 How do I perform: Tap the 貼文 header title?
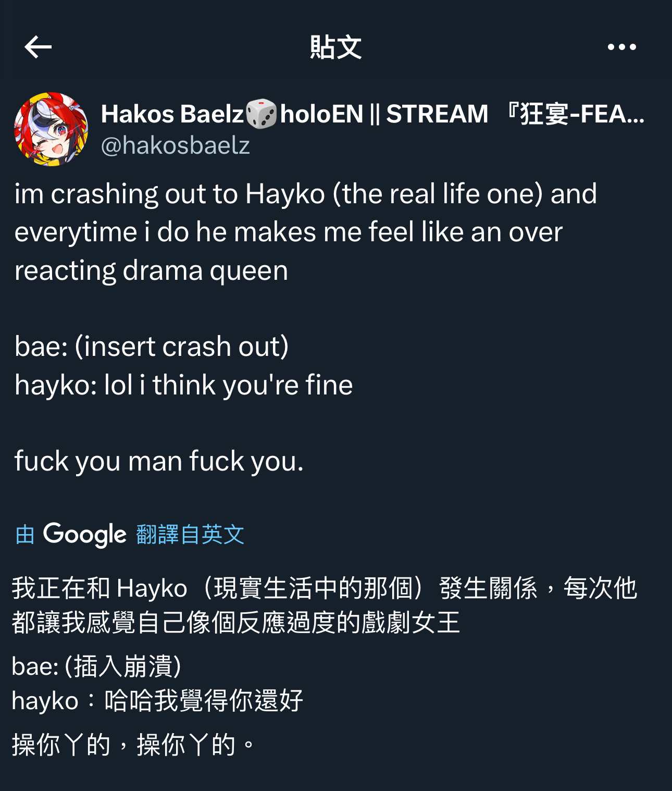pos(335,47)
